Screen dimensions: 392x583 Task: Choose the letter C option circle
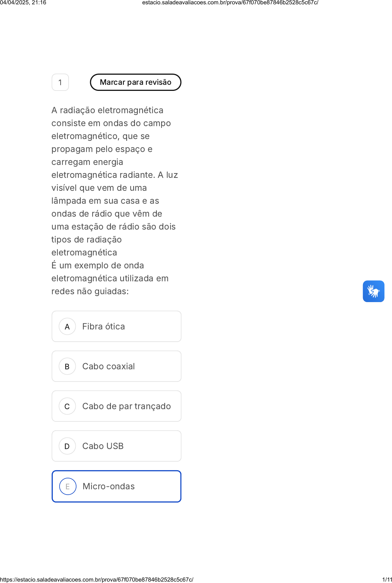67,406
